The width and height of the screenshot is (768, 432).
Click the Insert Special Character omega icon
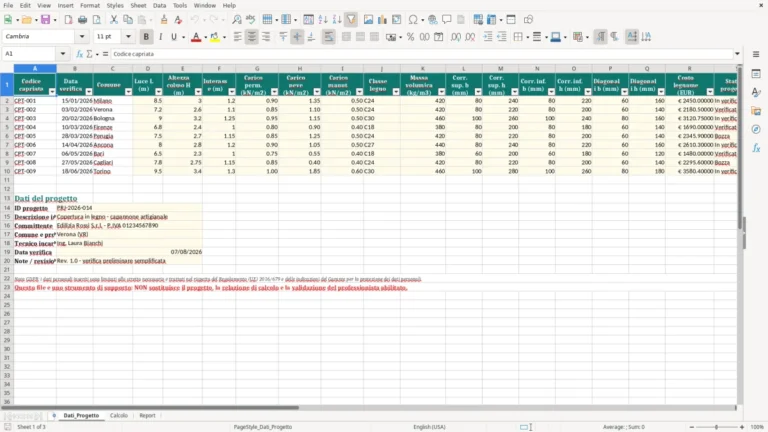[x=413, y=20]
